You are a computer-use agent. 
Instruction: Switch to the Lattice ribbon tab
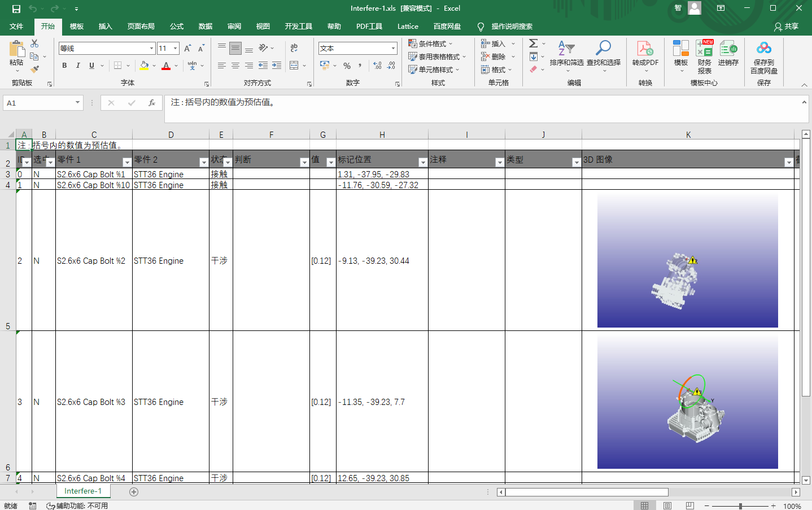click(408, 27)
